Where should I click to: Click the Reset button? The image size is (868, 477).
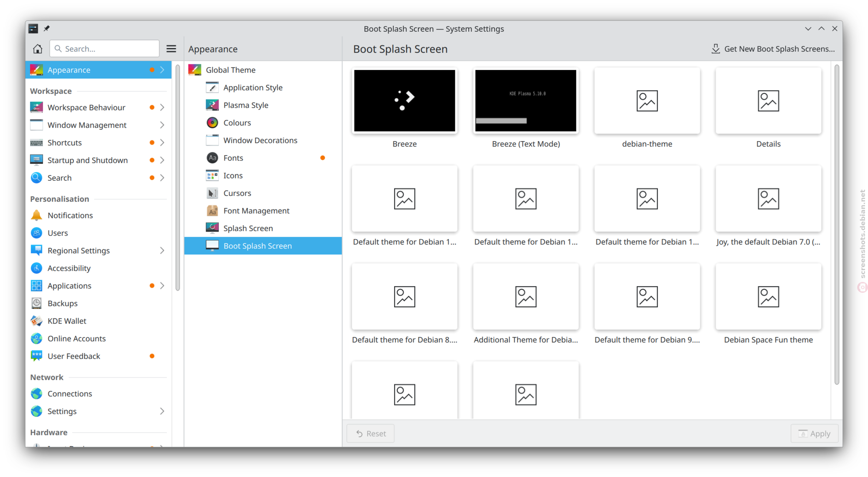pos(371,434)
